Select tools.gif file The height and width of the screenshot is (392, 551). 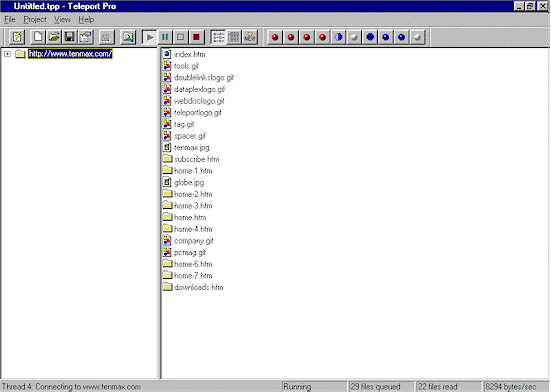point(186,66)
